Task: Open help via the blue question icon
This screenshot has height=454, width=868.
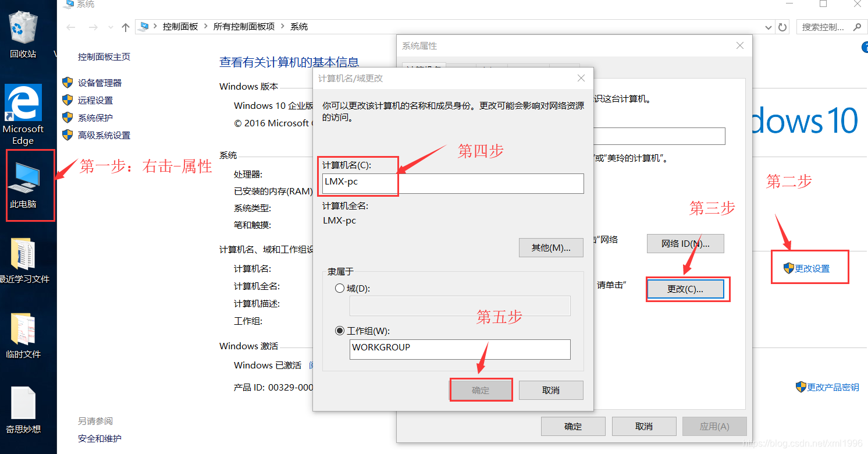Action: click(865, 47)
